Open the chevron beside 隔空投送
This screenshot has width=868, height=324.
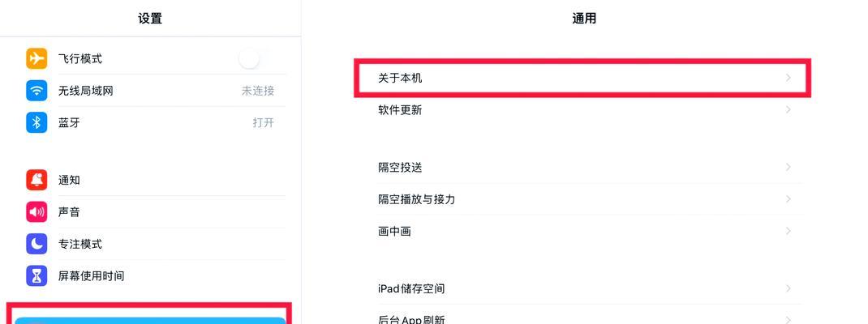coord(789,167)
